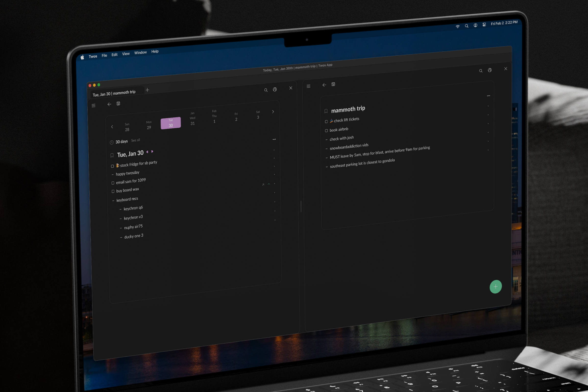Open the left pane hamburger menu

[94, 106]
